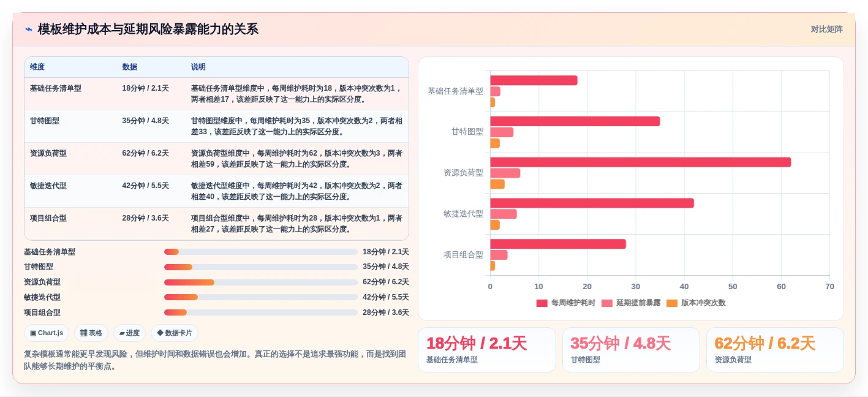The width and height of the screenshot is (868, 397).
Task: Click the 说明 column header
Action: pyautogui.click(x=198, y=67)
